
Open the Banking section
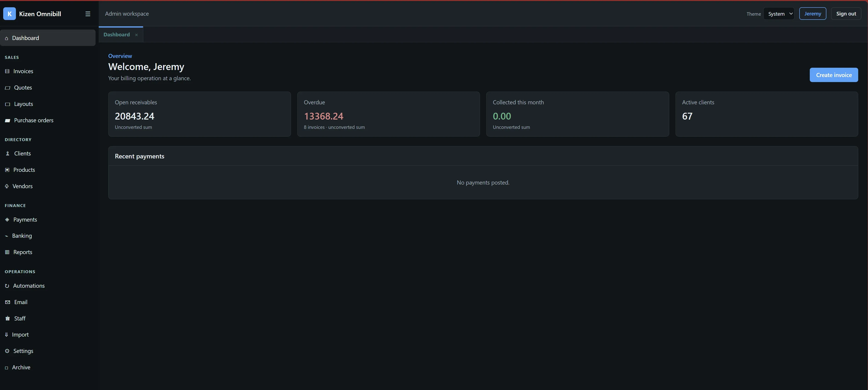pyautogui.click(x=48, y=236)
